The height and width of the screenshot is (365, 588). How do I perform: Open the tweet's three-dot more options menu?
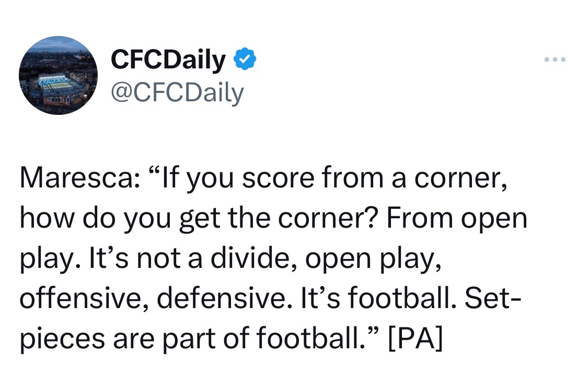[x=555, y=60]
